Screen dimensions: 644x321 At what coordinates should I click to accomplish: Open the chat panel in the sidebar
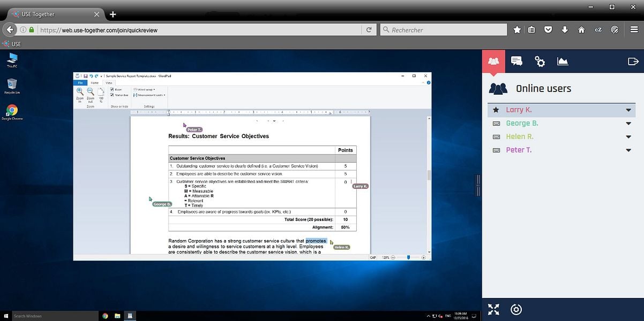516,61
